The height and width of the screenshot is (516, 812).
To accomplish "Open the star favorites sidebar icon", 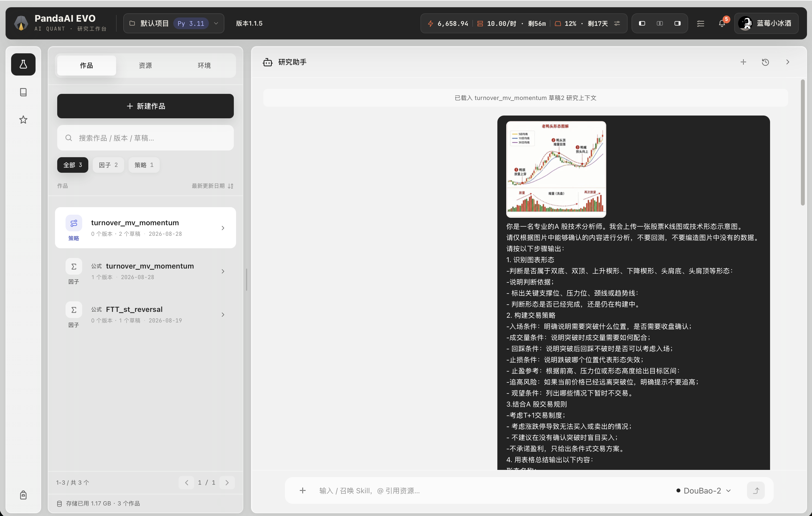I will coord(23,120).
